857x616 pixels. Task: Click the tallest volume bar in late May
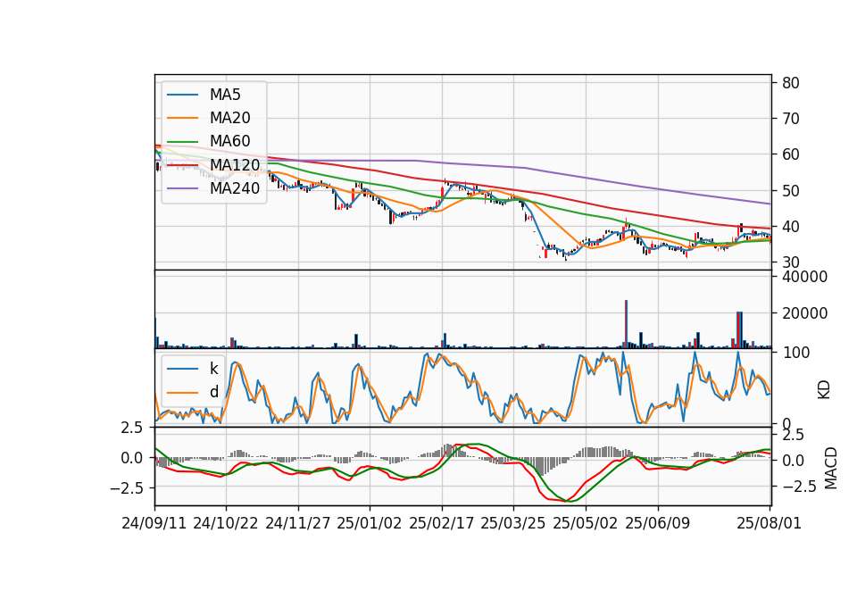[627, 324]
